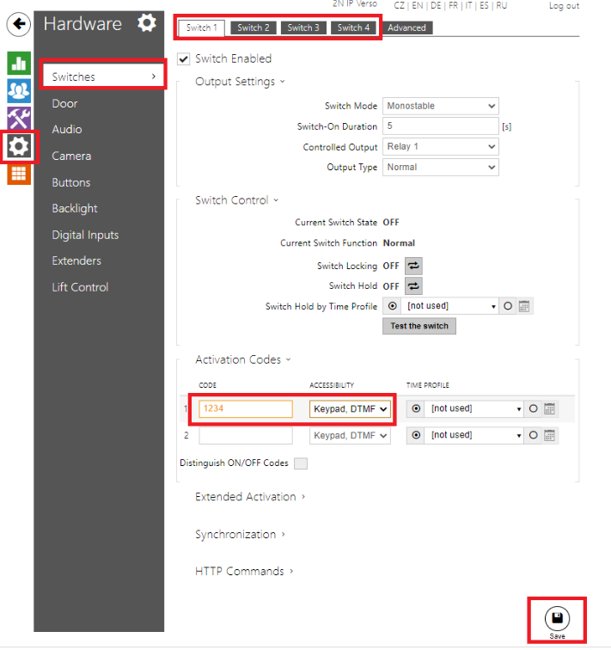
Task: Click the Test the switch button
Action: 419,326
